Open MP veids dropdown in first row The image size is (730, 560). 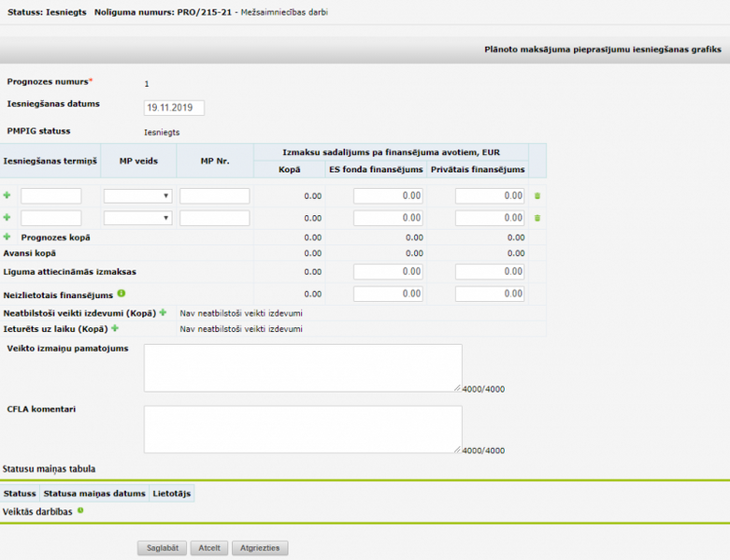tap(137, 196)
